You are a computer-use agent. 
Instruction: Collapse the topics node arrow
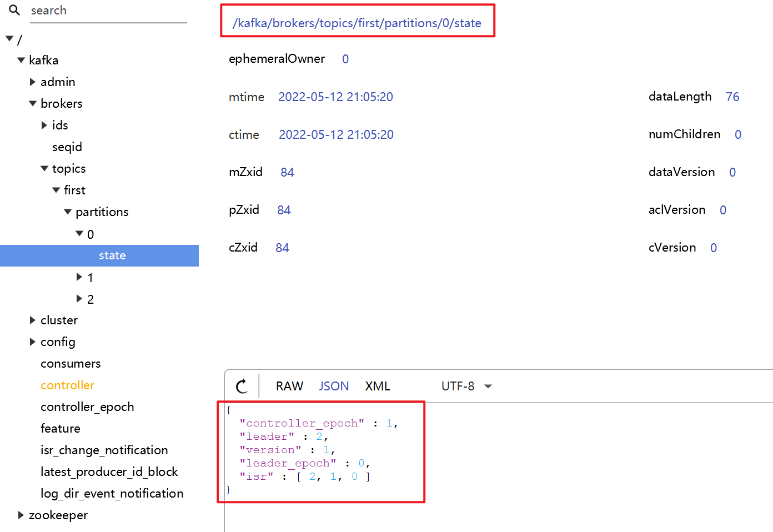pos(44,168)
